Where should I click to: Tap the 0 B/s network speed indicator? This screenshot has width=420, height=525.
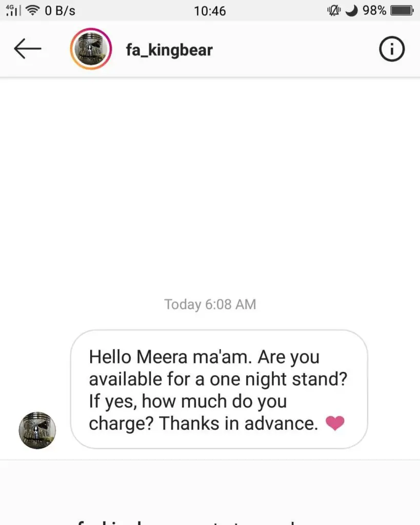[60, 11]
